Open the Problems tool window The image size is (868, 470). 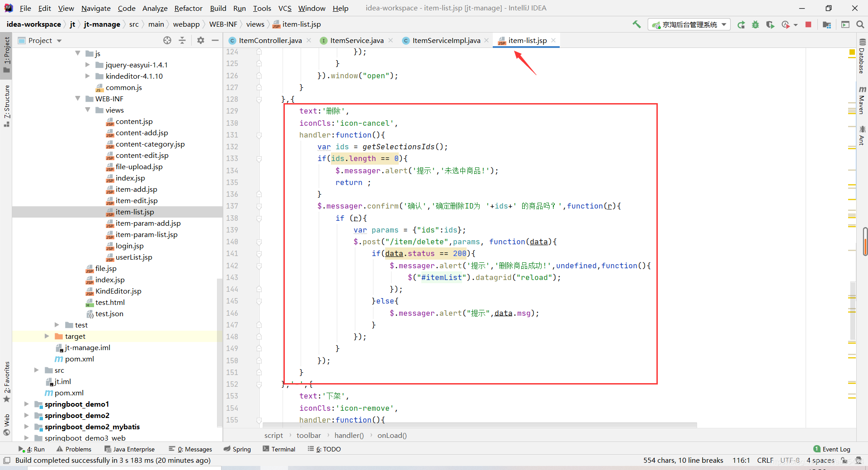pyautogui.click(x=74, y=449)
